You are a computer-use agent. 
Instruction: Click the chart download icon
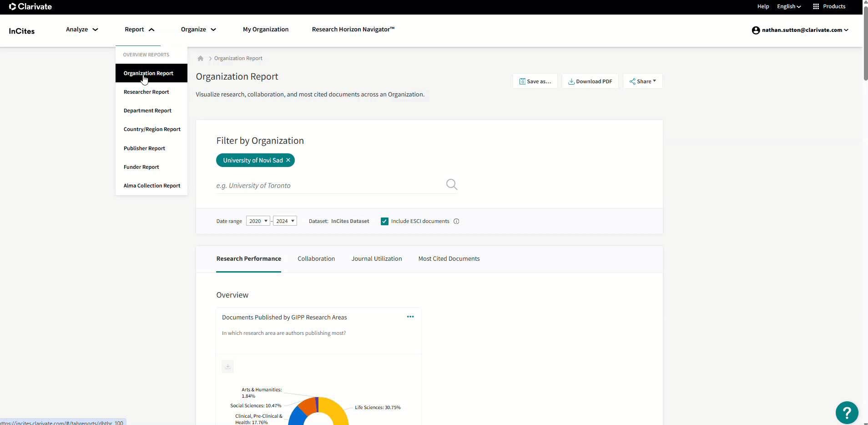point(228,366)
